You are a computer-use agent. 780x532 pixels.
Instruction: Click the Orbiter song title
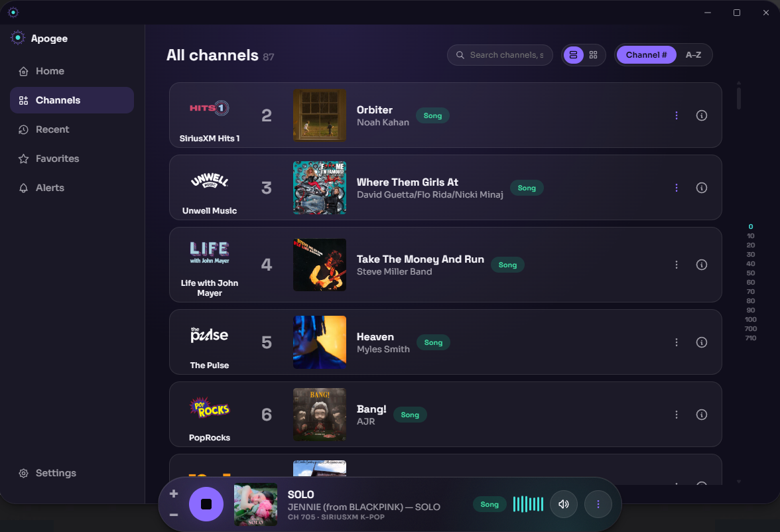click(x=375, y=110)
